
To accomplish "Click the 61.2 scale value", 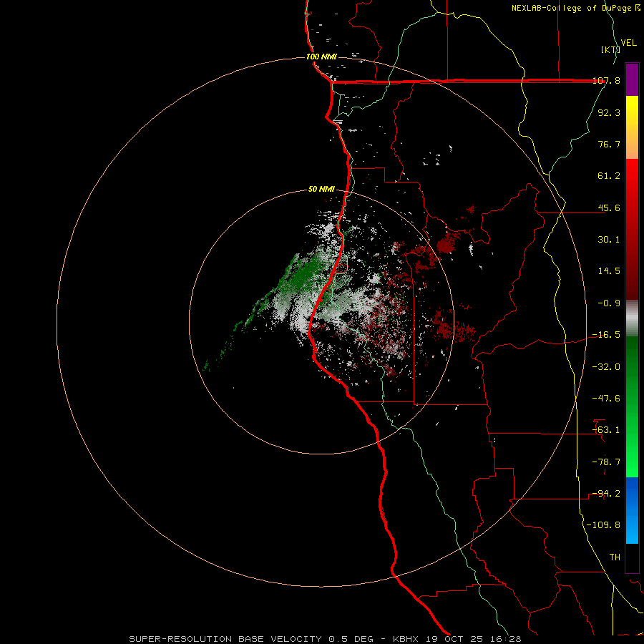I will tap(609, 176).
